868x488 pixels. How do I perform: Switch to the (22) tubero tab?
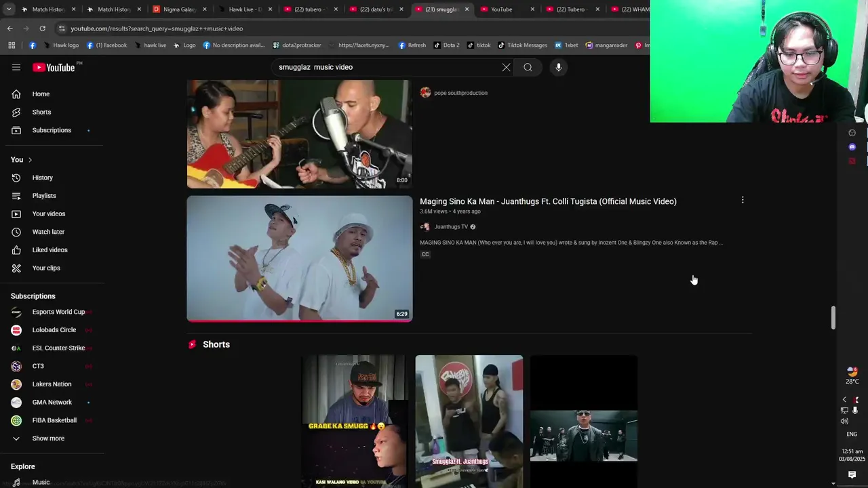[310, 9]
